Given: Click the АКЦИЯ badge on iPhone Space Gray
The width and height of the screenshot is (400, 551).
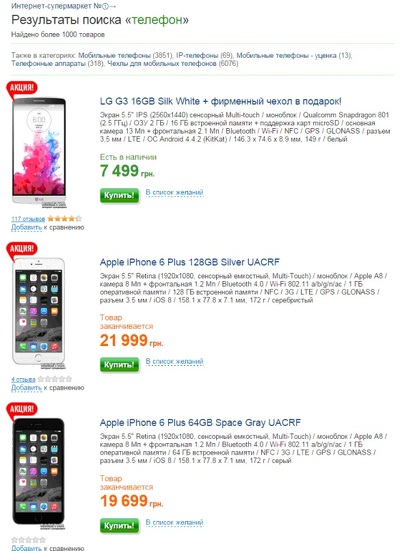Looking at the screenshot, I should [x=22, y=410].
